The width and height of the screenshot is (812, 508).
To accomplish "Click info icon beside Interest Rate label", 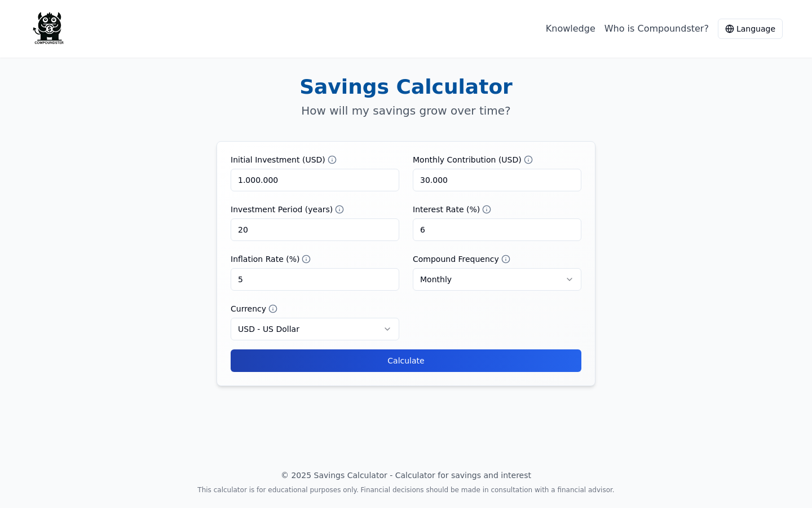I will pos(487,209).
